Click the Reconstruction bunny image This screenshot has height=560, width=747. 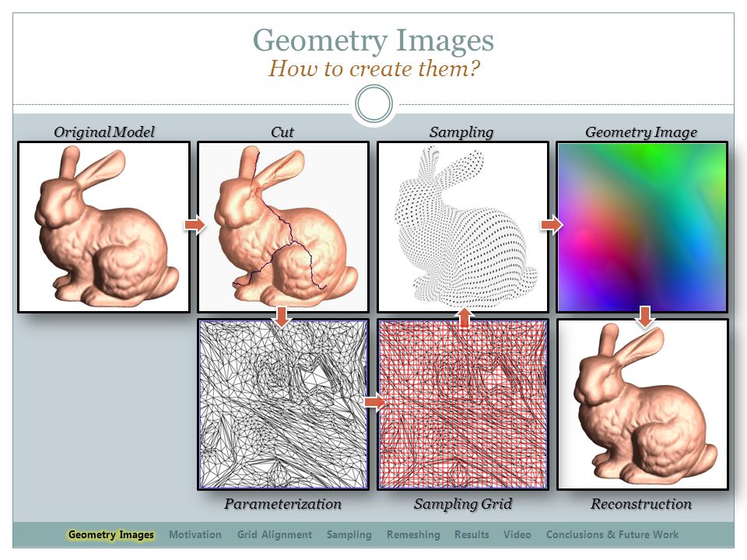click(643, 404)
